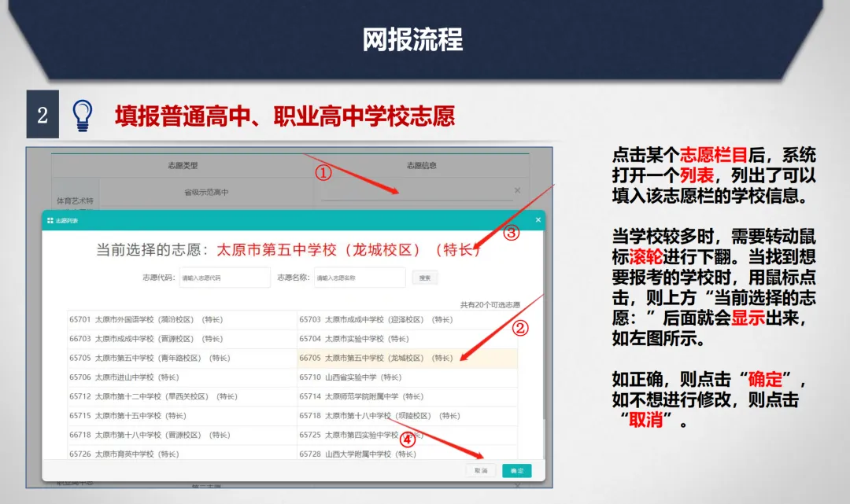The width and height of the screenshot is (850, 504).
Task: Click the 省级示范高中 cell behind the dialog
Action: coord(206,192)
